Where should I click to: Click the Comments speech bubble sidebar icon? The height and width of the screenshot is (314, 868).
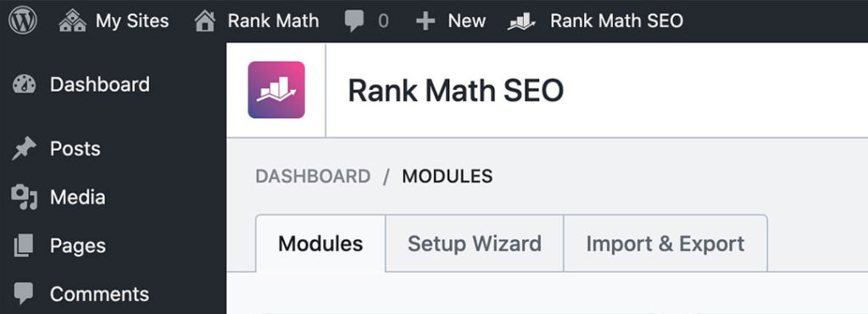click(x=23, y=294)
